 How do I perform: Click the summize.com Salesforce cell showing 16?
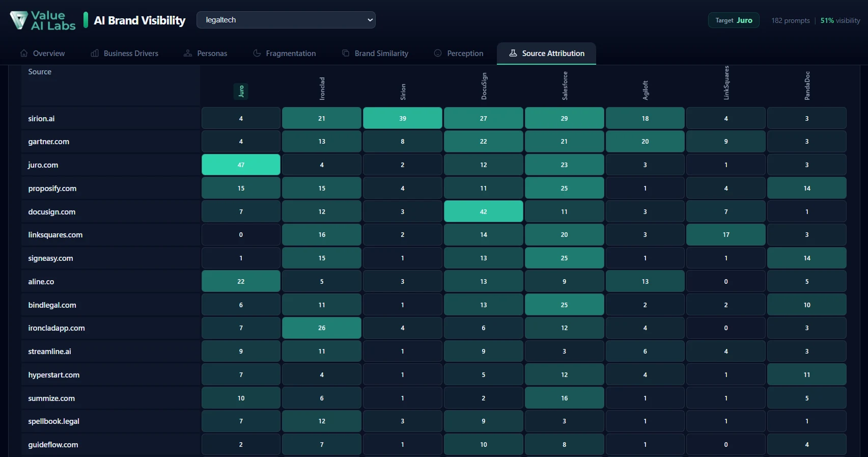[x=565, y=398]
